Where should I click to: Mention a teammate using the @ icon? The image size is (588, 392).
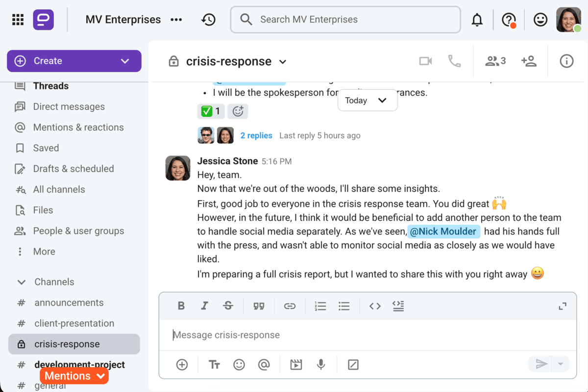[x=264, y=365]
